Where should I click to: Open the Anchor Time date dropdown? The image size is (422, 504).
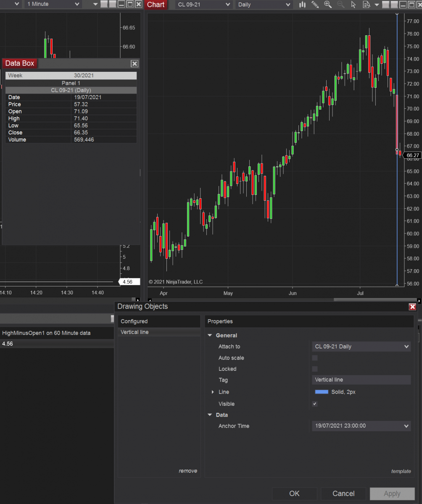click(361, 426)
